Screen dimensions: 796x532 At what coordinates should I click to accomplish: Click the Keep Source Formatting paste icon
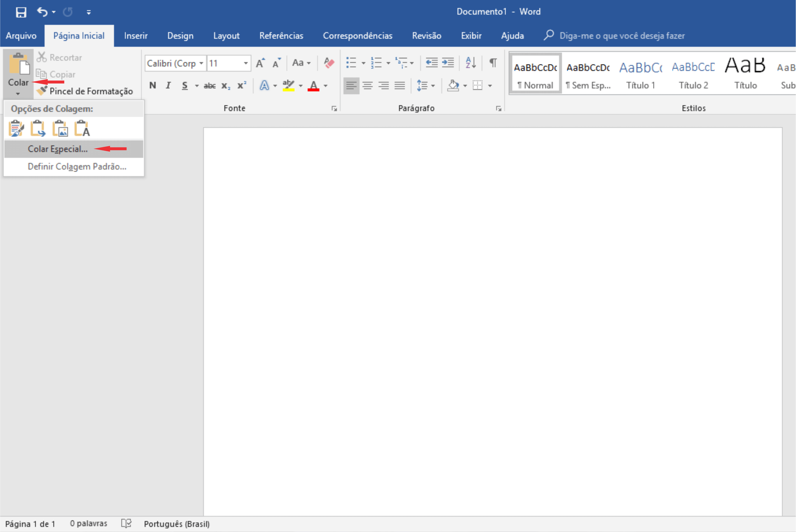(x=16, y=129)
